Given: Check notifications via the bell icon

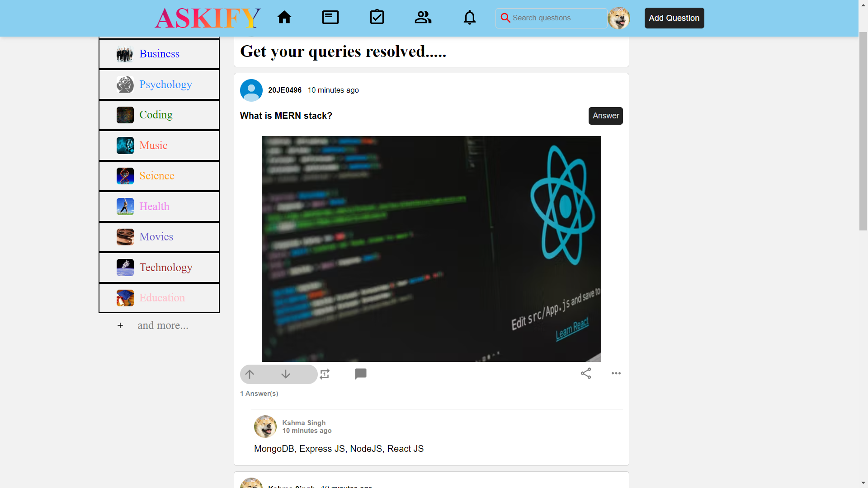Looking at the screenshot, I should pyautogui.click(x=469, y=17).
